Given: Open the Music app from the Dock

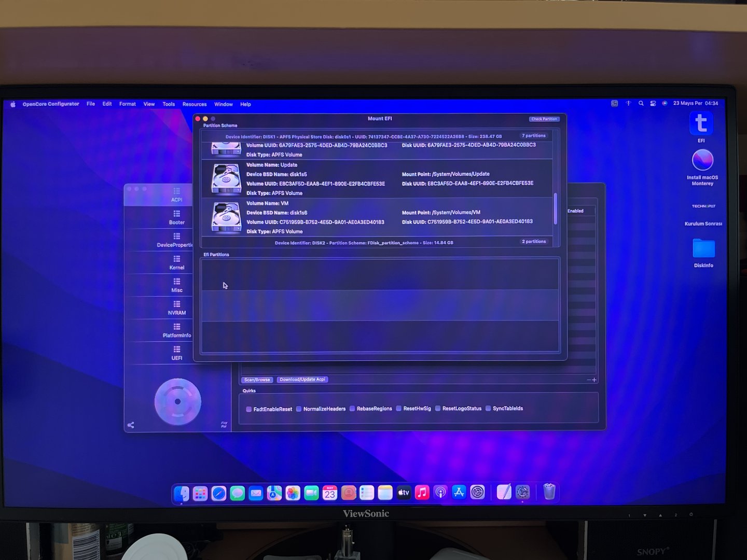Looking at the screenshot, I should [x=422, y=493].
